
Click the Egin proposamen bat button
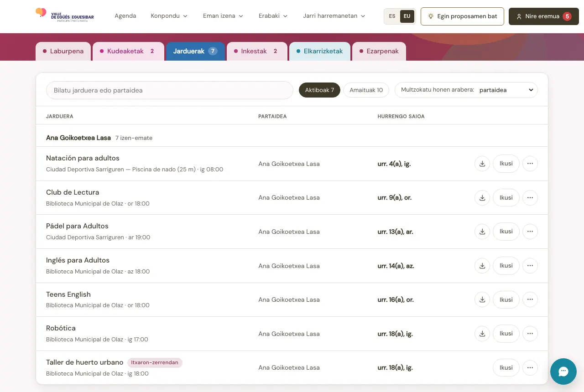point(462,16)
